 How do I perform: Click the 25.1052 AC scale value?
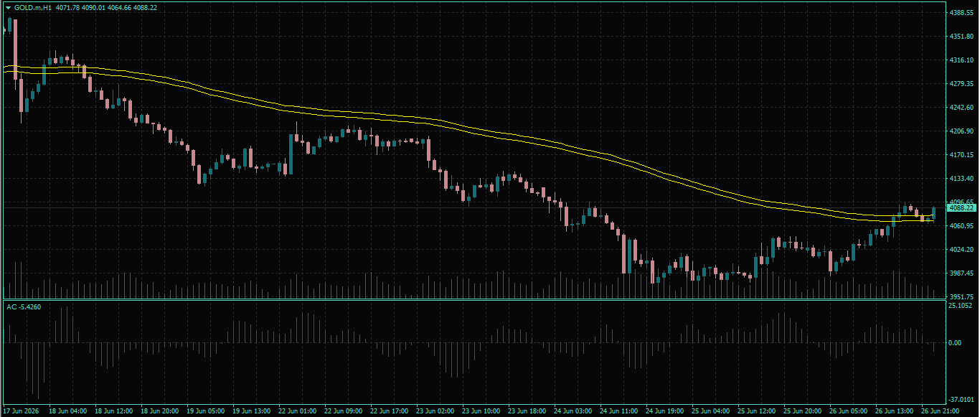tap(960, 306)
